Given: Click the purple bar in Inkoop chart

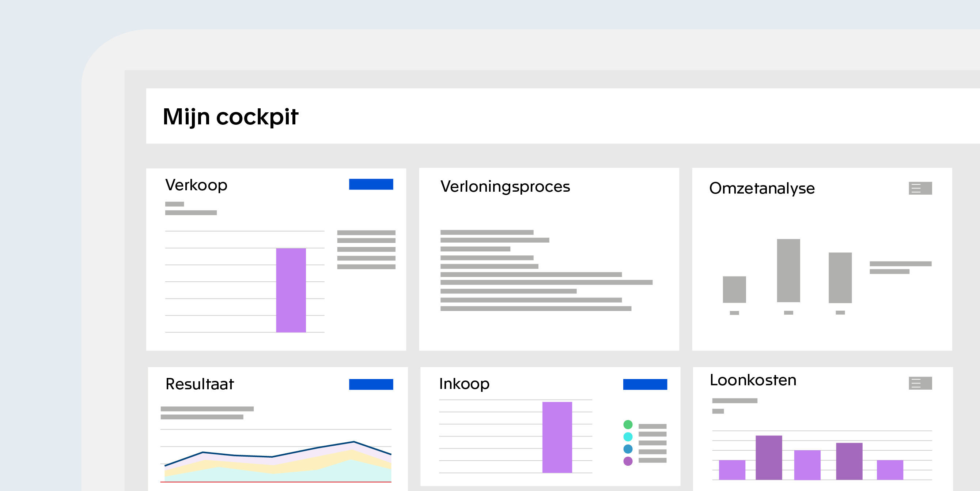Looking at the screenshot, I should click(557, 437).
